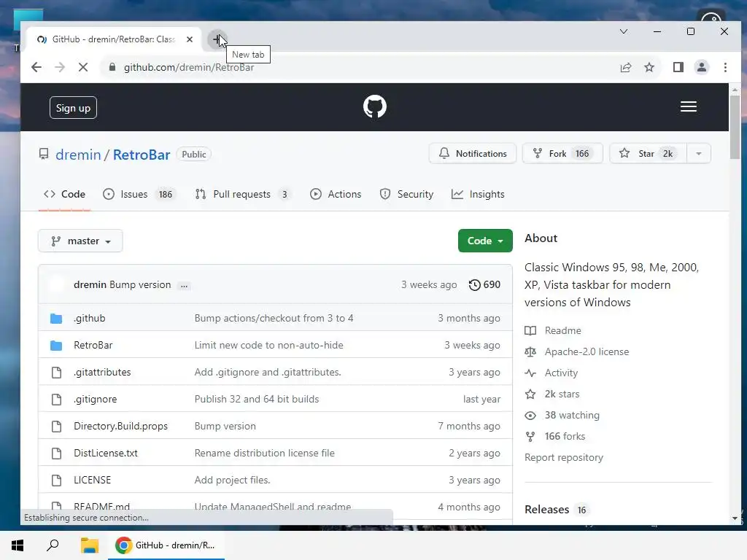Open the RetroBar repository link
This screenshot has height=560, width=747.
pos(142,155)
